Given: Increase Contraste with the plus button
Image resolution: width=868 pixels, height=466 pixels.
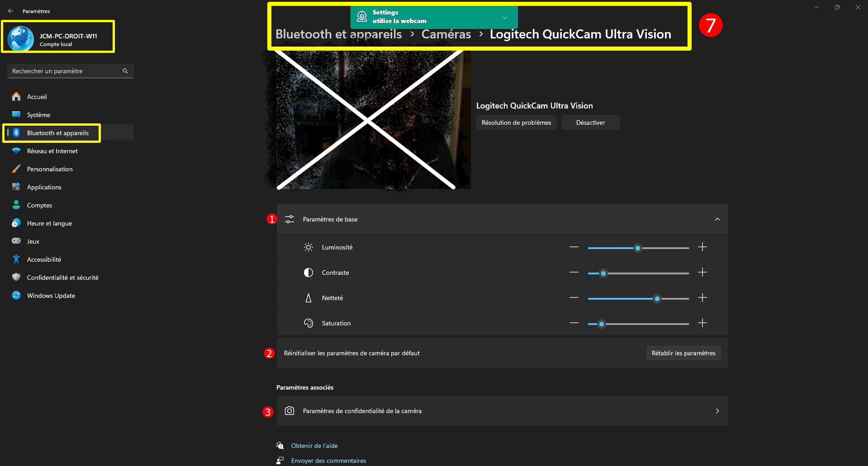Looking at the screenshot, I should (x=702, y=273).
